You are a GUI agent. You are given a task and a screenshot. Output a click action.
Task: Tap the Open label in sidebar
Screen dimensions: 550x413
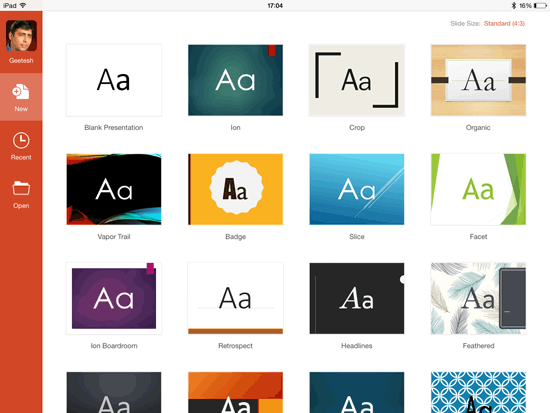(21, 206)
